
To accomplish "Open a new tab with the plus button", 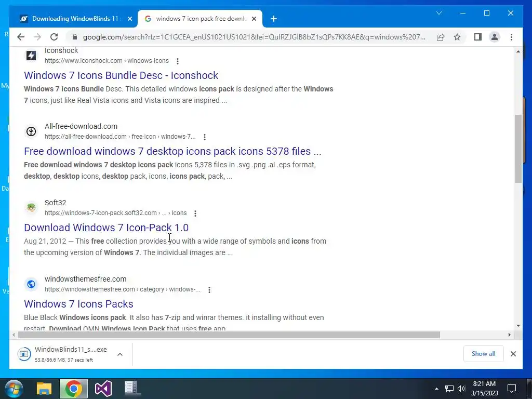I will pos(273,19).
